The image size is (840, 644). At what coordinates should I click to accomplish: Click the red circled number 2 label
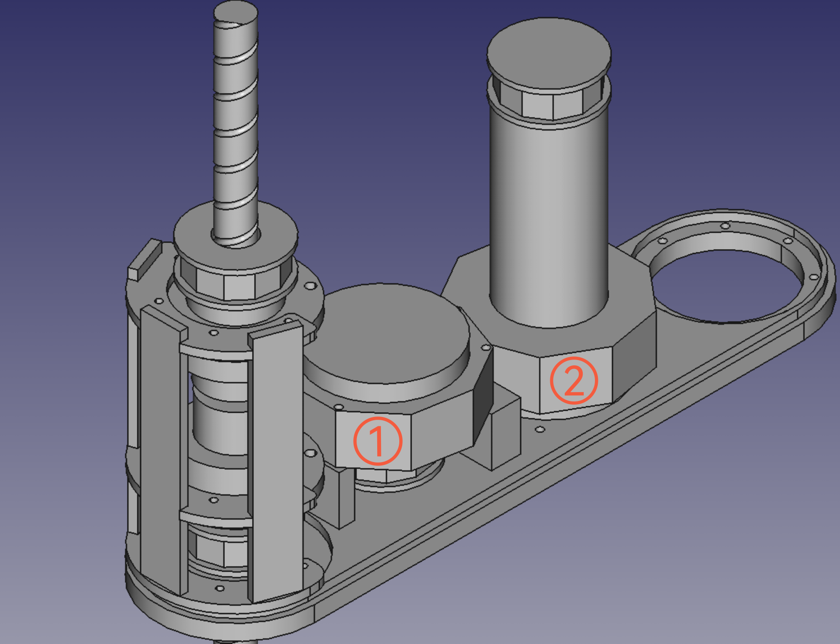[574, 380]
